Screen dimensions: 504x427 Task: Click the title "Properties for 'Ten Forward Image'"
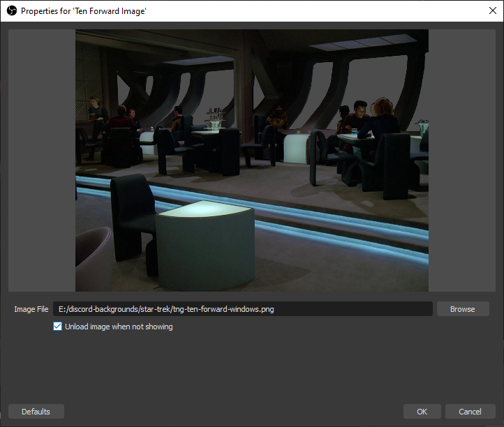(84, 11)
